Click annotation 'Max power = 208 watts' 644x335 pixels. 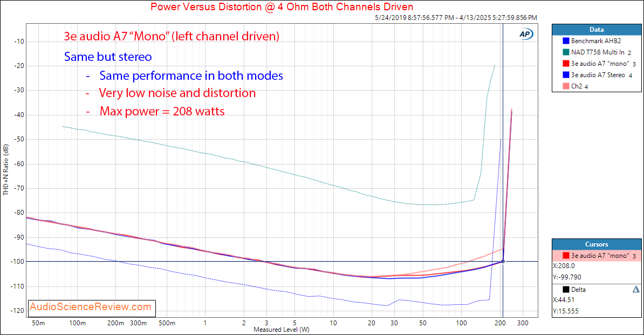pos(162,111)
